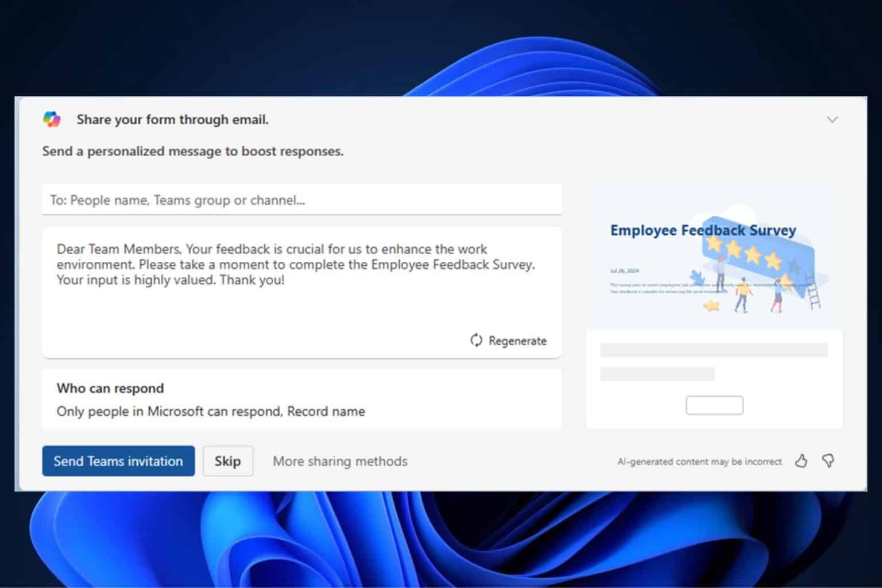This screenshot has height=588, width=882.
Task: Regenerate the personalized message
Action: click(x=508, y=341)
